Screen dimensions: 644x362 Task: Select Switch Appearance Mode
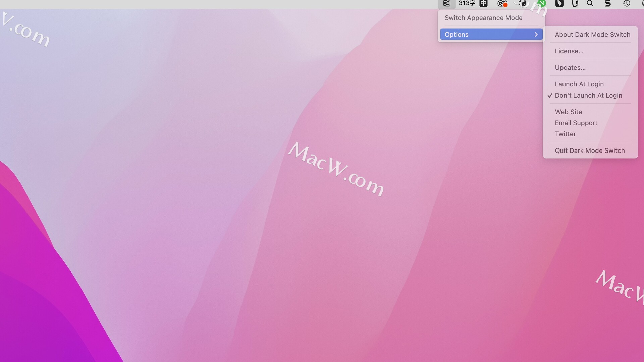click(x=491, y=18)
